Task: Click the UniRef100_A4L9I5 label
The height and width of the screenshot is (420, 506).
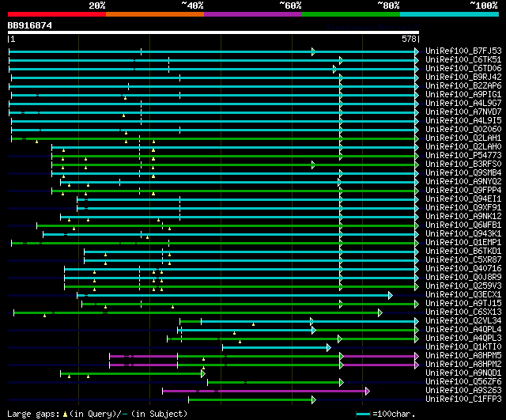Action: pyautogui.click(x=463, y=121)
